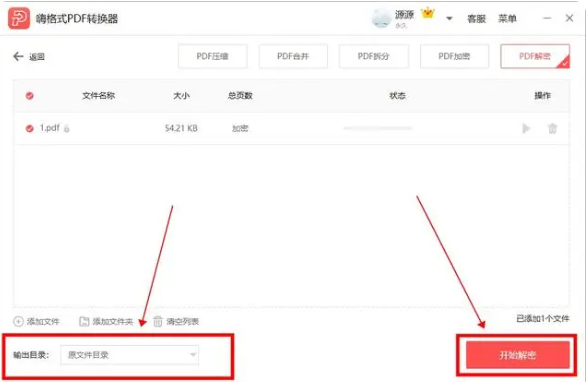
Task: Click the 1.pdf file name
Action: [50, 128]
